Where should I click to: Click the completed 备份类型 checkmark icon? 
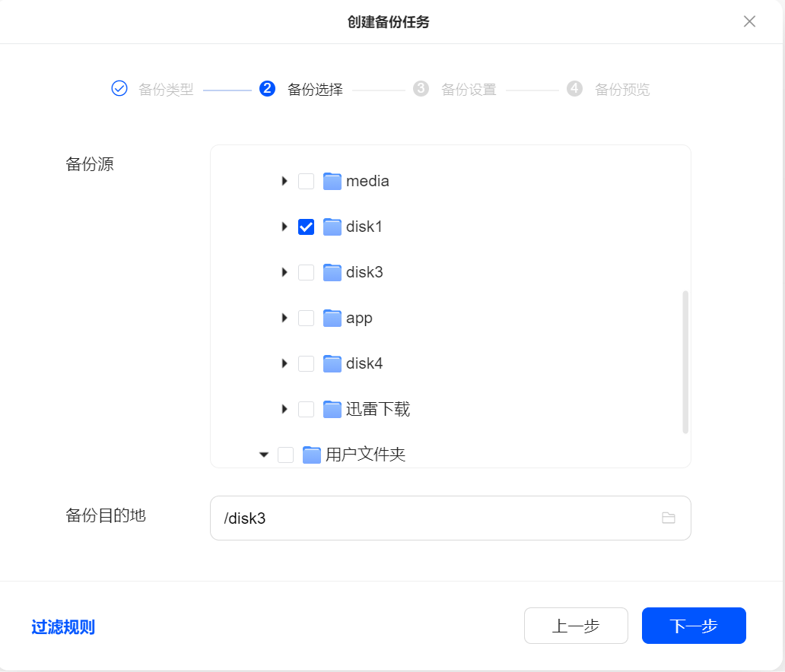coord(119,89)
